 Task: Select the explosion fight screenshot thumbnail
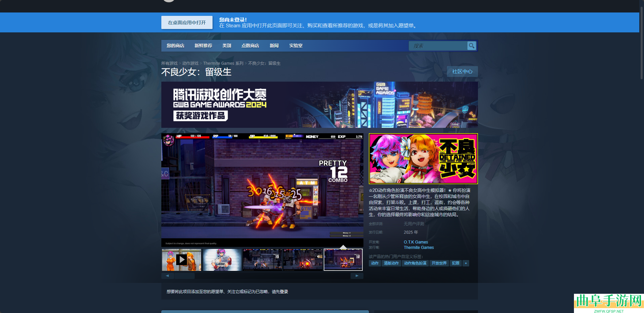coord(303,260)
